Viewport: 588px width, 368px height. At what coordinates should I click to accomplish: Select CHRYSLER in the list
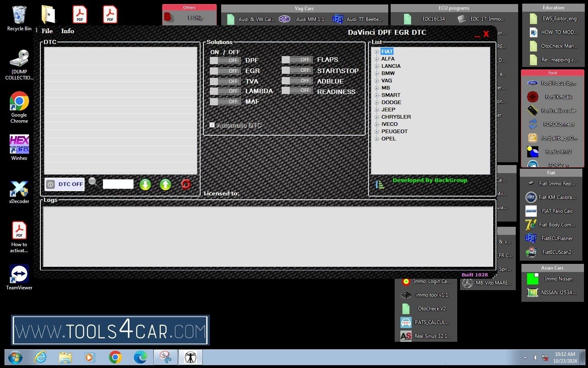(396, 117)
